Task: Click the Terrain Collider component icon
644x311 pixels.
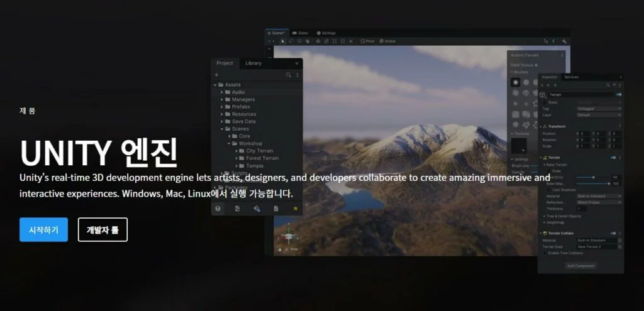Action: point(545,233)
